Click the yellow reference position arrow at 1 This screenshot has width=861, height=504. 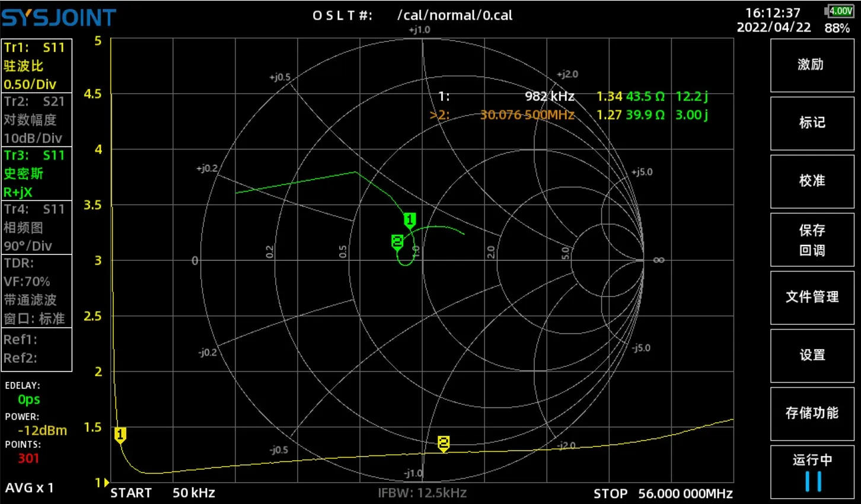pyautogui.click(x=106, y=483)
